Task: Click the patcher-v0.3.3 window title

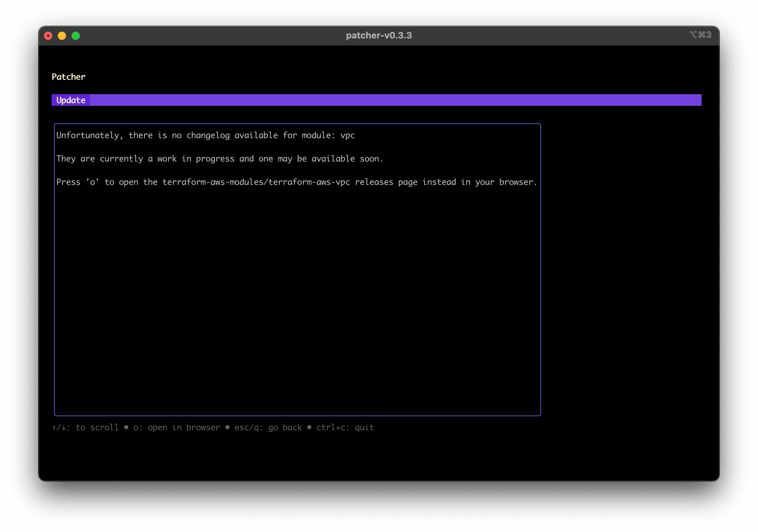Action: [379, 35]
